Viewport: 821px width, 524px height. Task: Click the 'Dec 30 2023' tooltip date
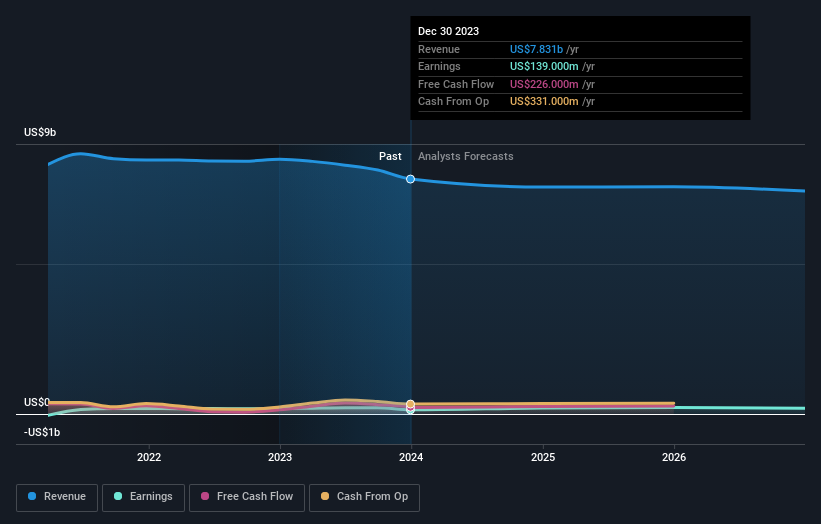click(448, 31)
